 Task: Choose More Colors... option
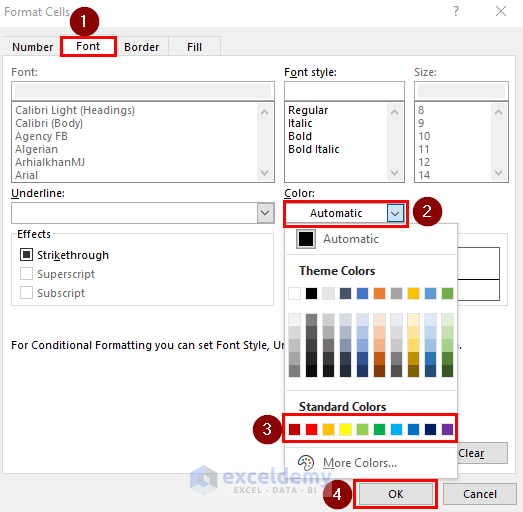[360, 463]
